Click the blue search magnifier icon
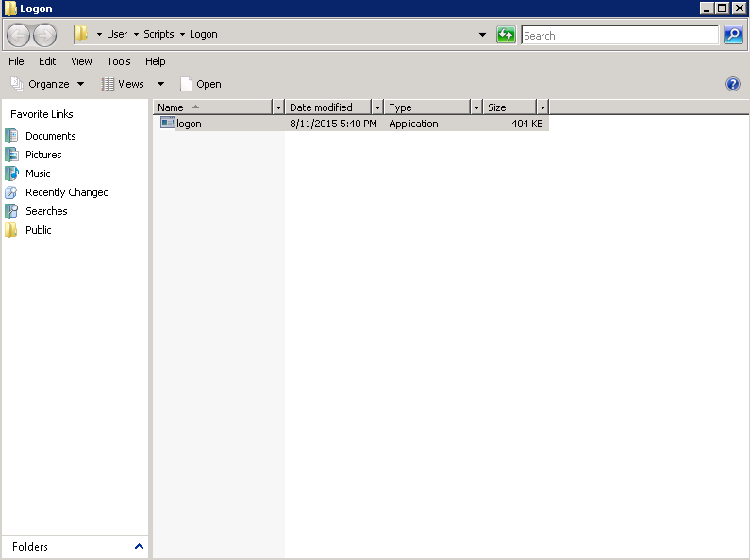This screenshot has height=560, width=750. (733, 35)
